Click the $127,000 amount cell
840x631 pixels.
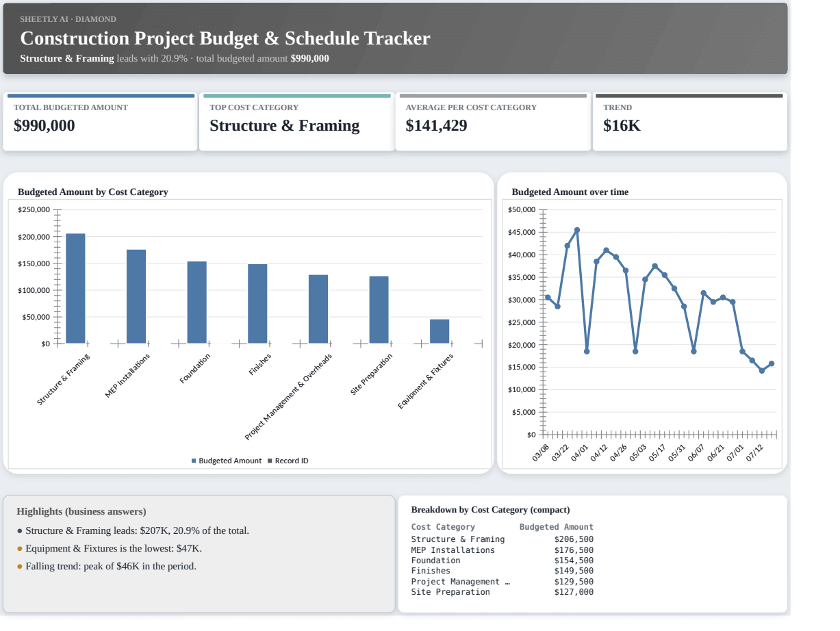point(574,592)
